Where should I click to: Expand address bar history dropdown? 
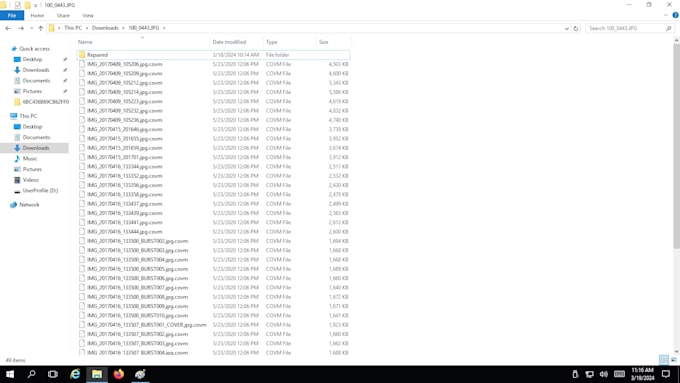(x=566, y=28)
